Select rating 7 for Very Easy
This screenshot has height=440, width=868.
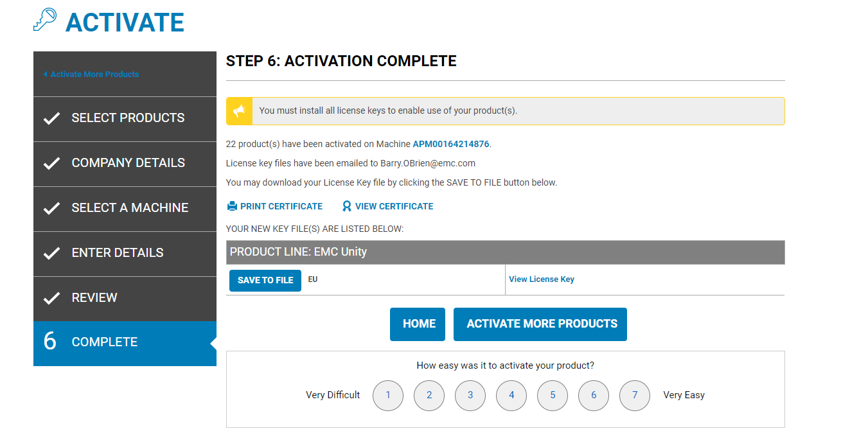pos(635,396)
